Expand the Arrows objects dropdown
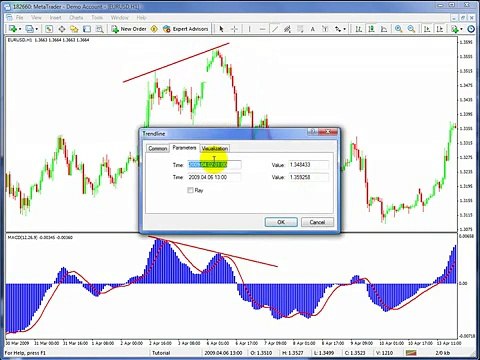 (345, 29)
